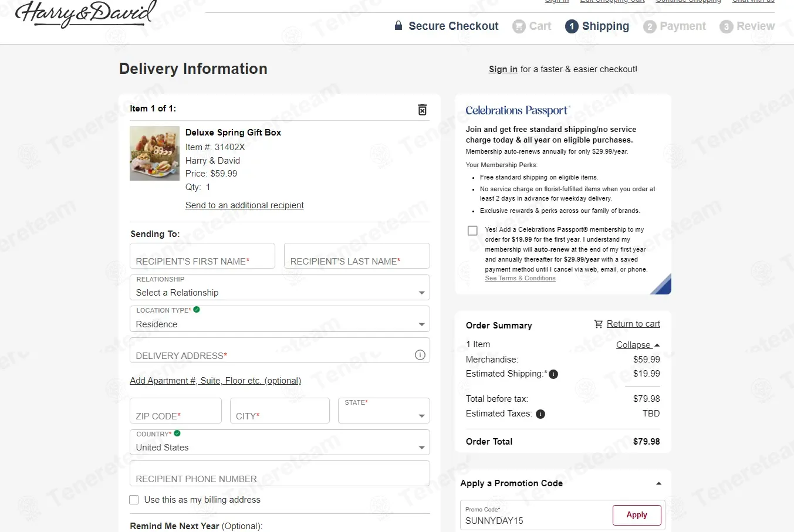Check the Celebrations Passport membership checkbox
The image size is (794, 532).
tap(472, 231)
